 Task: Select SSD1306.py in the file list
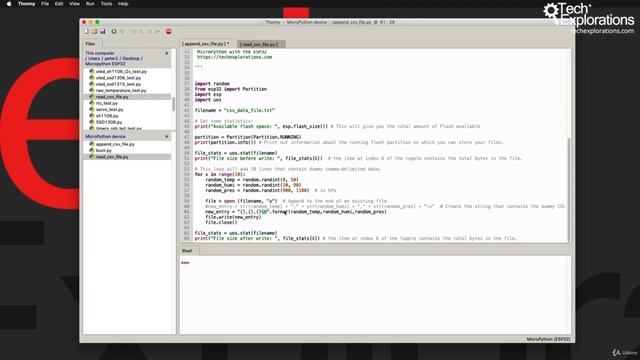(x=109, y=122)
